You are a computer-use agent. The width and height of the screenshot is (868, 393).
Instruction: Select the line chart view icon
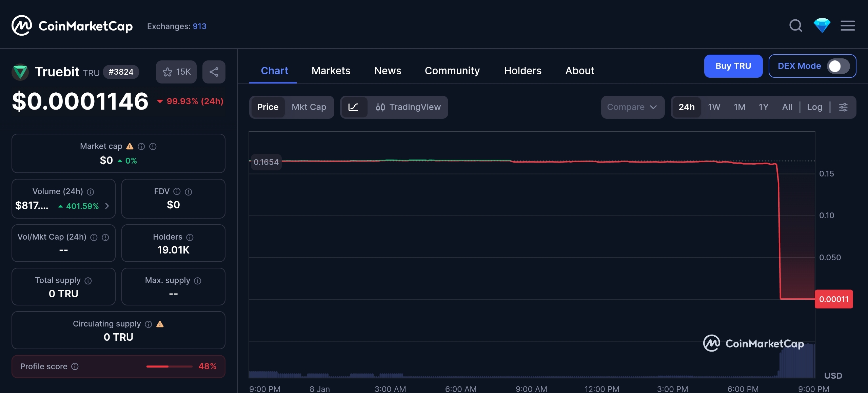(x=354, y=107)
